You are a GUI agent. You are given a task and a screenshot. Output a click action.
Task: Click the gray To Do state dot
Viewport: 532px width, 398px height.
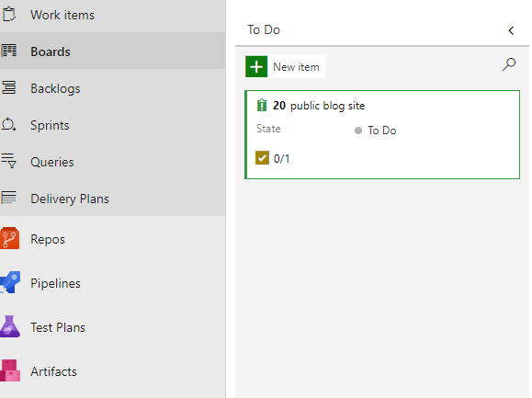point(358,131)
